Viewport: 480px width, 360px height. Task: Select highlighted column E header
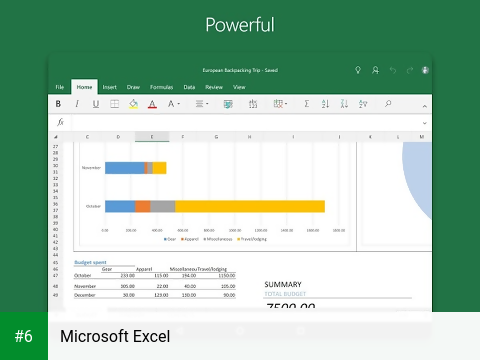tap(152, 137)
